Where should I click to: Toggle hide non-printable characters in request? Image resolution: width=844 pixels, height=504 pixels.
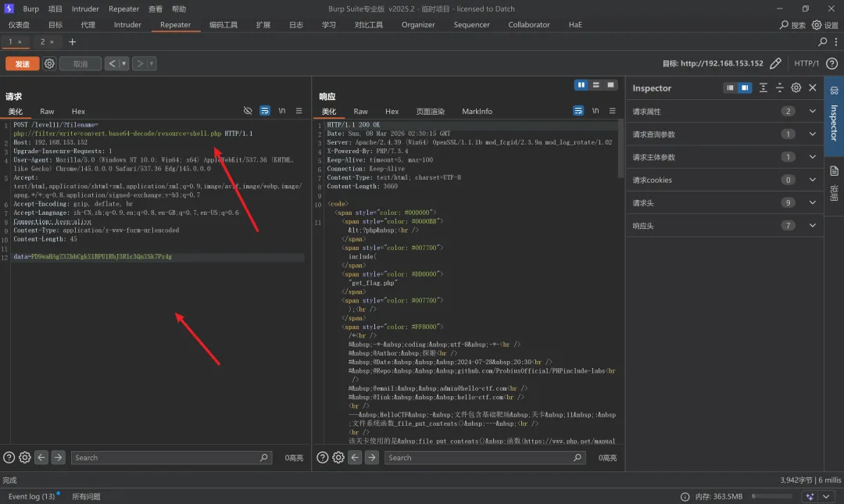click(248, 110)
